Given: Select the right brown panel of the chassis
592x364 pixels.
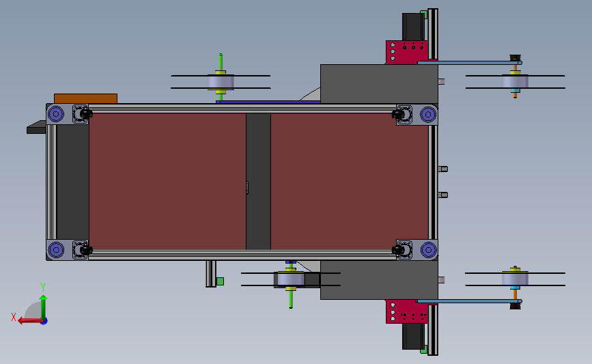Looking at the screenshot, I should click(x=349, y=182).
